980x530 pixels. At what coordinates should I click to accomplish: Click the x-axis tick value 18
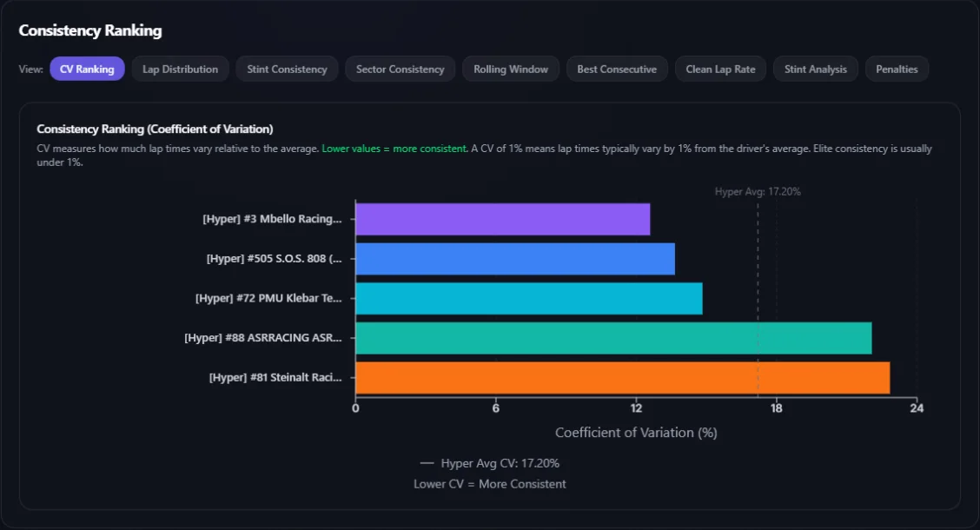776,408
